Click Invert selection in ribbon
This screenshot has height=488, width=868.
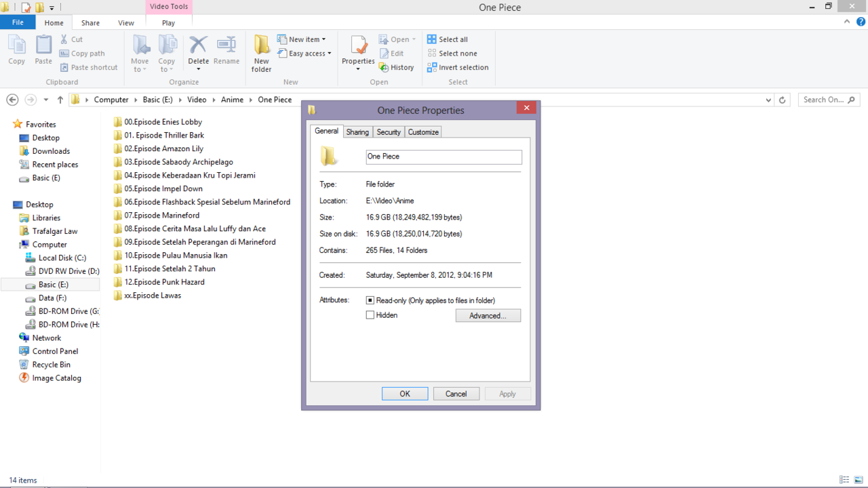(x=458, y=67)
